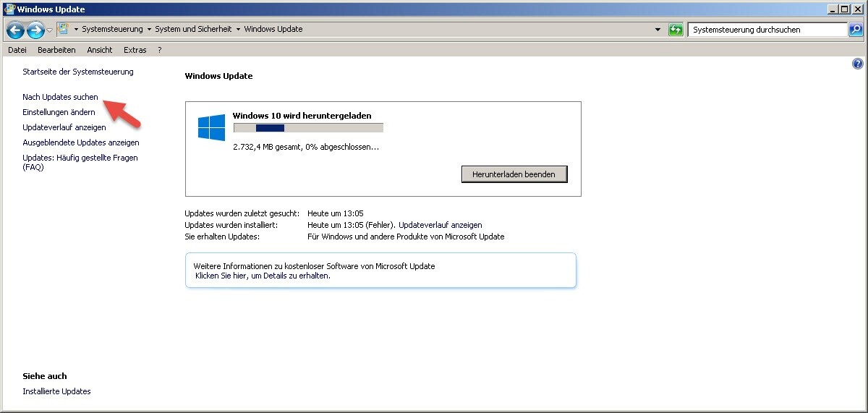This screenshot has width=868, height=413.
Task: Open the Ansicht menu
Action: (x=99, y=50)
